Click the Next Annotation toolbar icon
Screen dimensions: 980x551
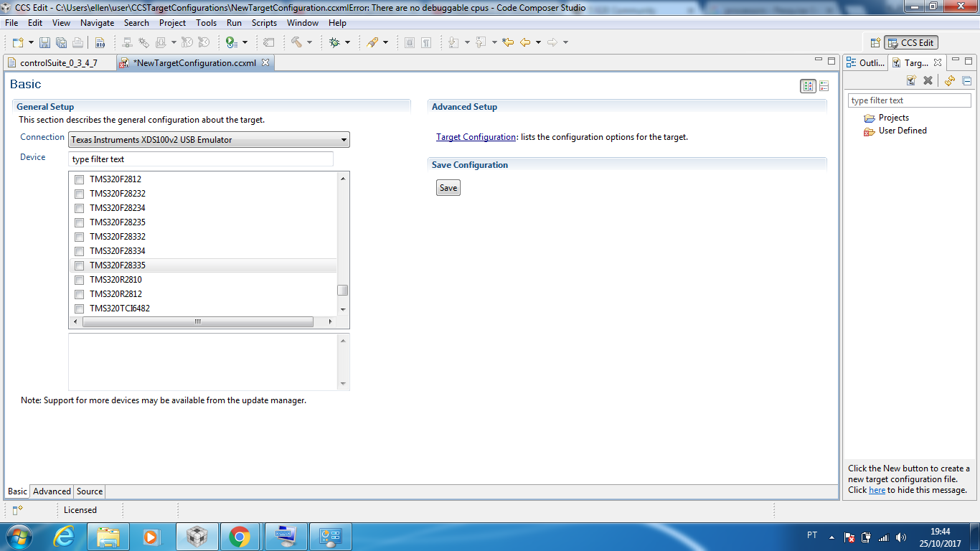tap(453, 42)
